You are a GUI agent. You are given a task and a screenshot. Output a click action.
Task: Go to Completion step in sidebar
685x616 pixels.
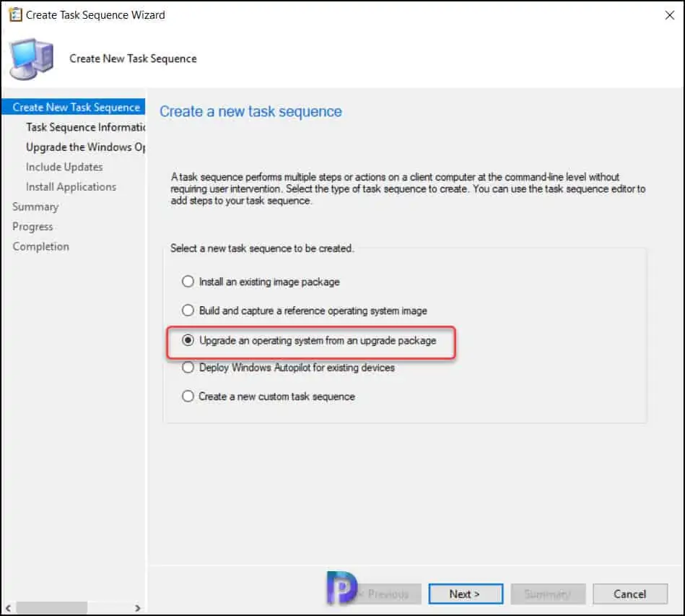pos(40,246)
